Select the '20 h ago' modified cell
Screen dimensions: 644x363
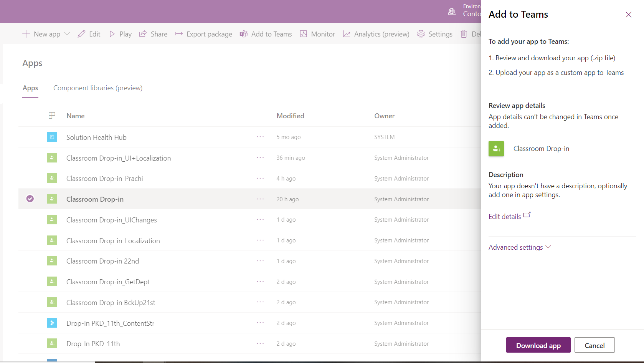click(287, 199)
